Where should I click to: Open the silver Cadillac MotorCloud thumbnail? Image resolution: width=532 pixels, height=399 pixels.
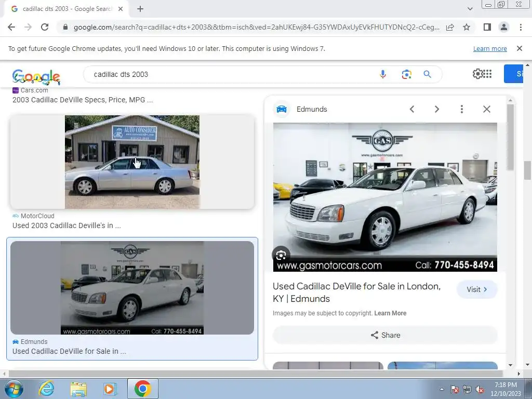tap(132, 162)
